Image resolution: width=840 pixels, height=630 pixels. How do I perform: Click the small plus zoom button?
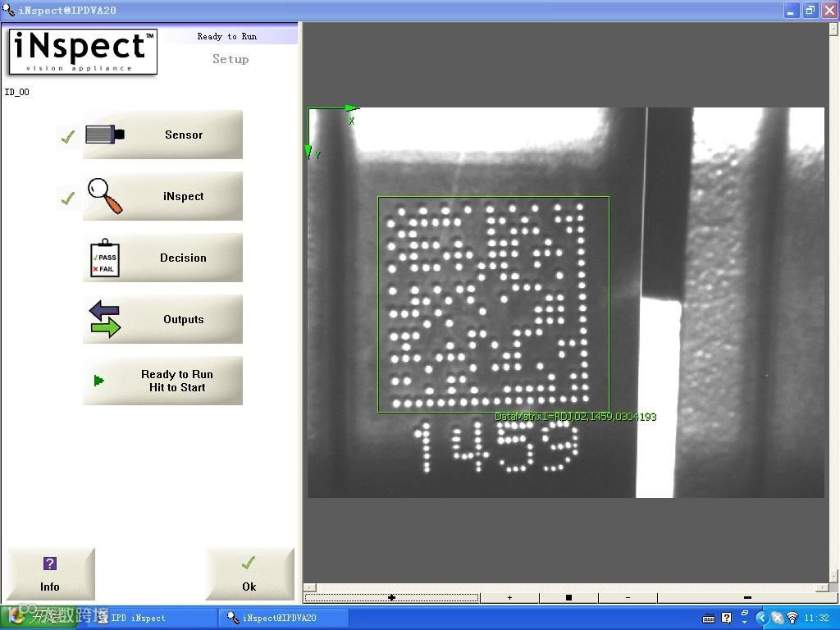click(x=509, y=597)
